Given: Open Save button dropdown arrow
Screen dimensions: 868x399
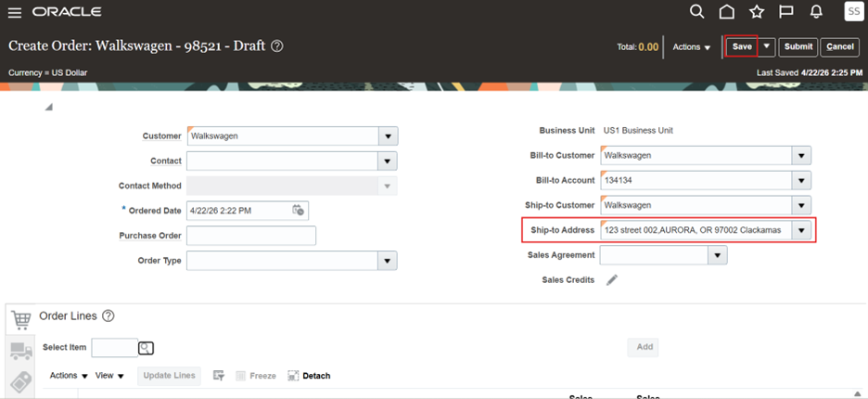Looking at the screenshot, I should (x=766, y=46).
